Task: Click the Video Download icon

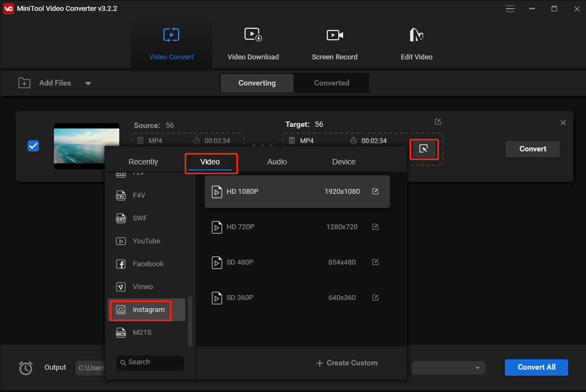Action: pos(253,35)
